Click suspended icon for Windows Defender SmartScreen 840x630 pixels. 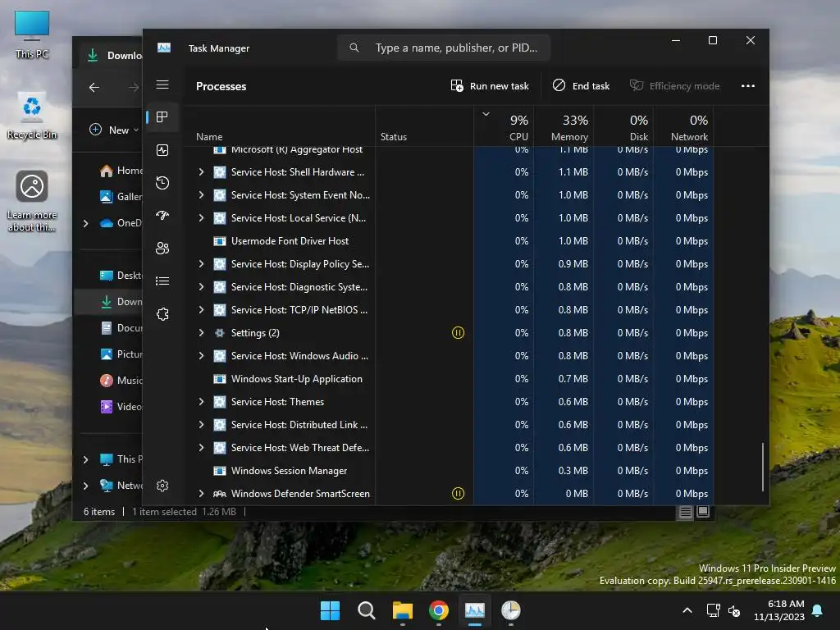(x=458, y=493)
